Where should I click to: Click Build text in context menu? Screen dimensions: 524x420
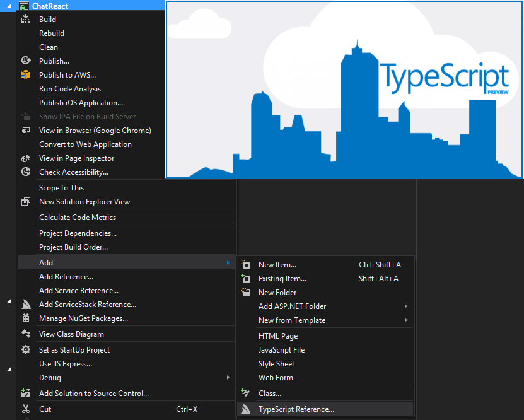pyautogui.click(x=47, y=20)
